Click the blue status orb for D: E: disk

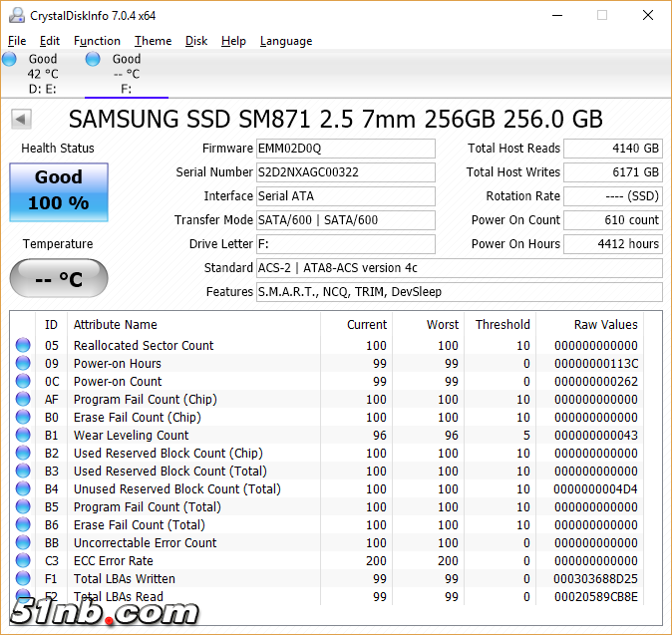pos(9,59)
